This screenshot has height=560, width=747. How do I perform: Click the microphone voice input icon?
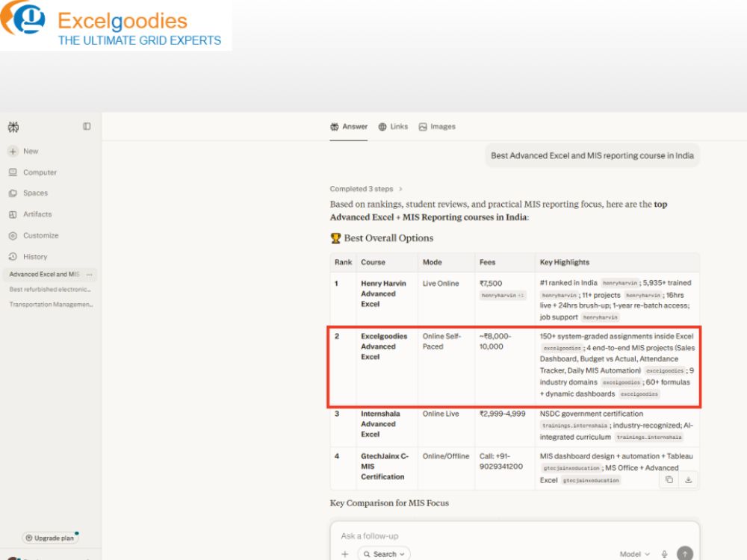click(x=665, y=554)
